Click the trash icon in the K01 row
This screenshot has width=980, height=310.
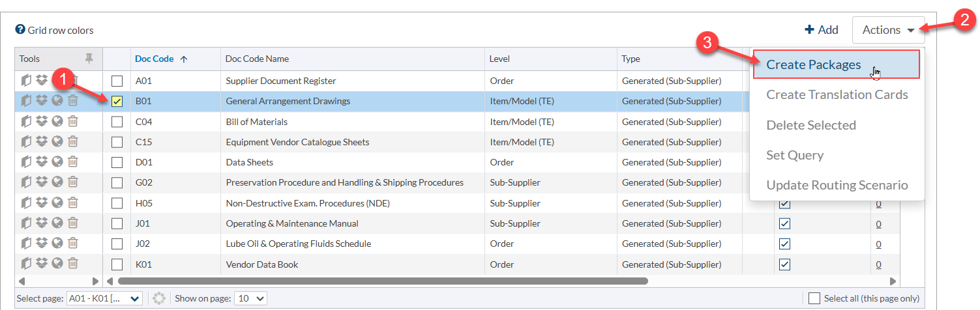73,264
